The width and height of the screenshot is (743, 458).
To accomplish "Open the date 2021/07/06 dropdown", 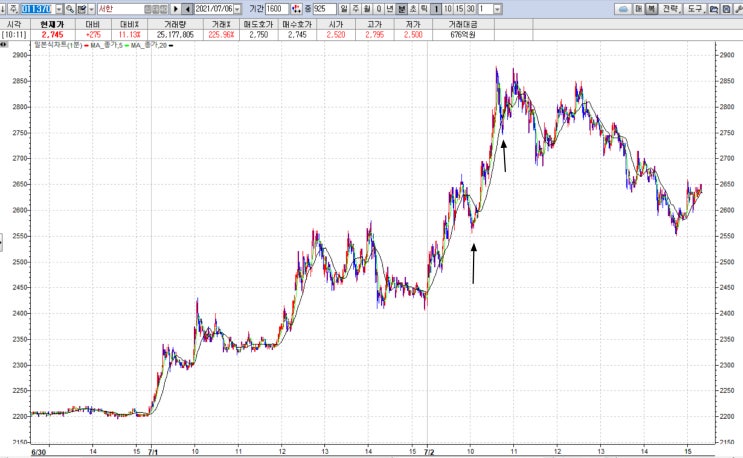I will coord(237,9).
